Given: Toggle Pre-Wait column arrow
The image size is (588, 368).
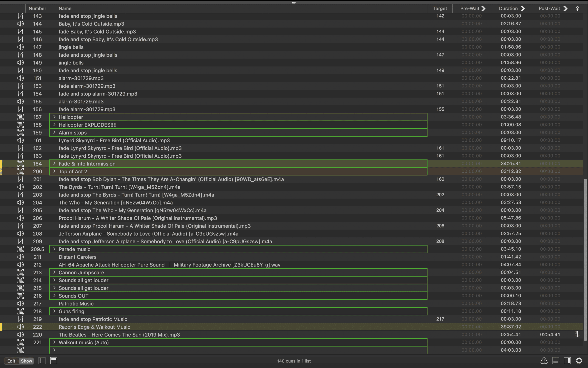Looking at the screenshot, I should [x=483, y=8].
